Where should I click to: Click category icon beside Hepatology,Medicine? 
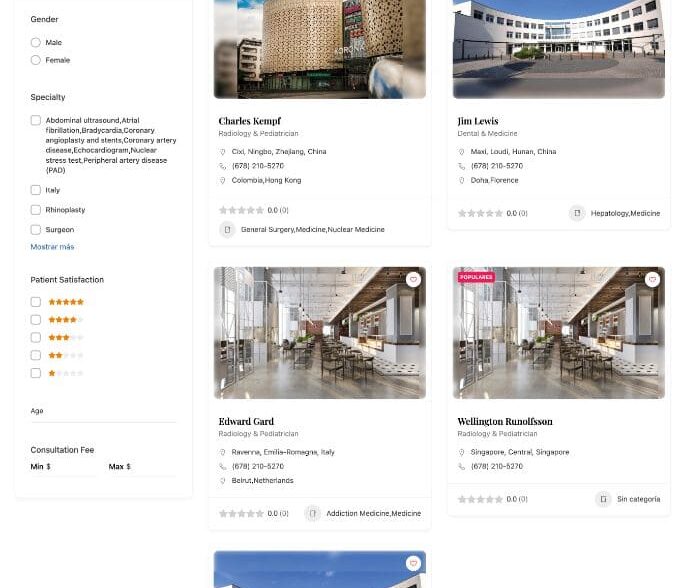pos(577,213)
